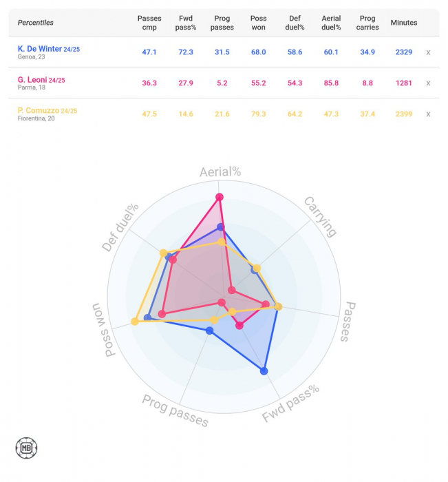
Task: Sort by Fwd pass% column header
Action: (186, 23)
